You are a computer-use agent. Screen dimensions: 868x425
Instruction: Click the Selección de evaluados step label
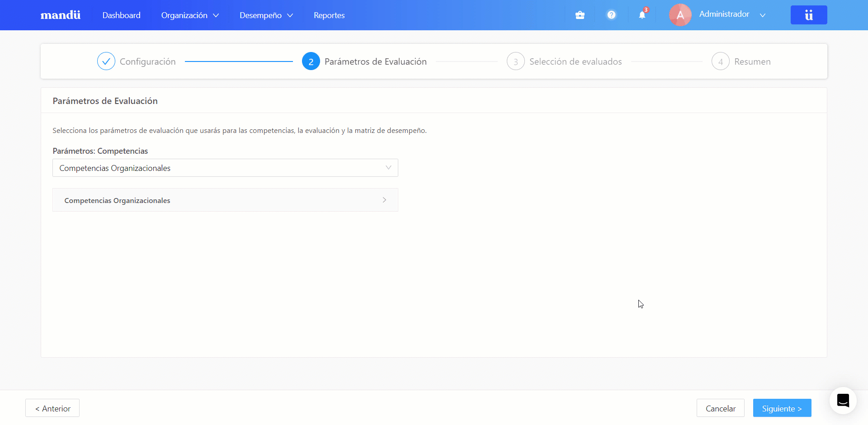pos(576,61)
